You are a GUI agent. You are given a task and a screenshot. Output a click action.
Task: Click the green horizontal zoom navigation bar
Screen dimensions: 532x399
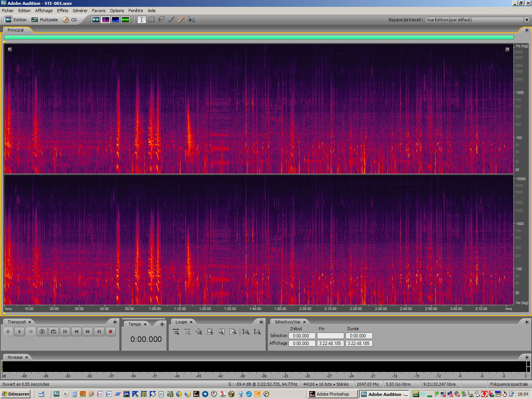[x=258, y=37]
